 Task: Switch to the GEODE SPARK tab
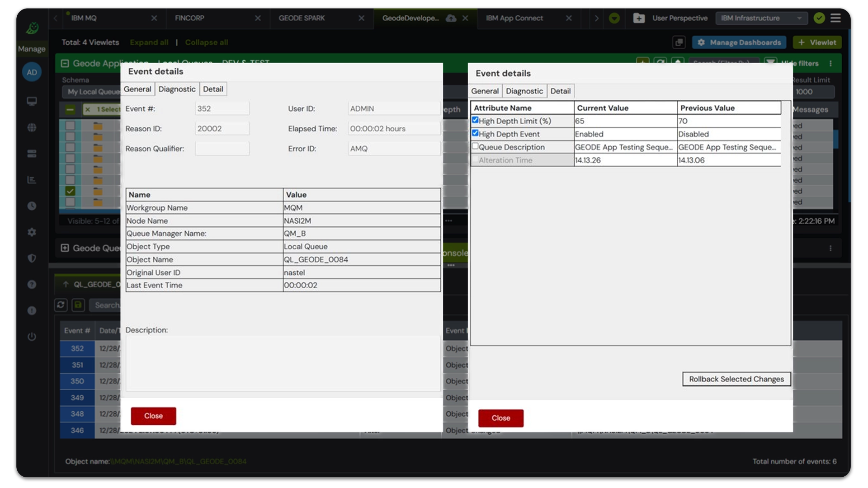(302, 18)
